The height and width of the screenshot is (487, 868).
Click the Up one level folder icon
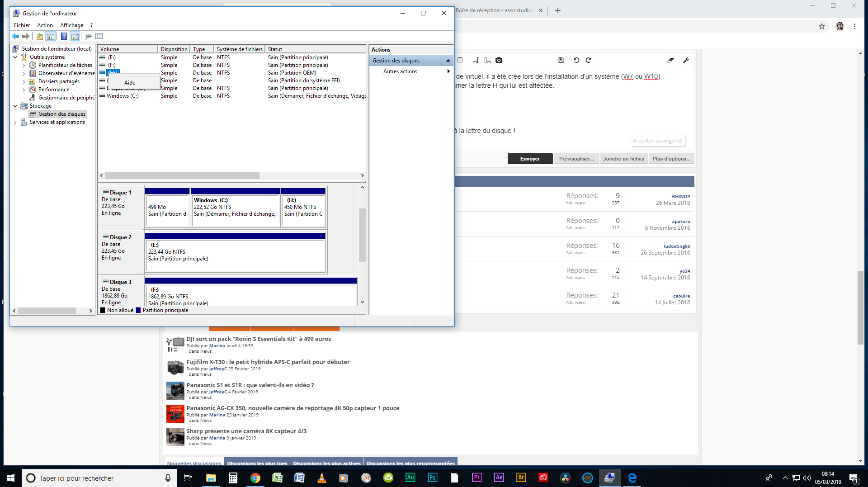tap(40, 36)
